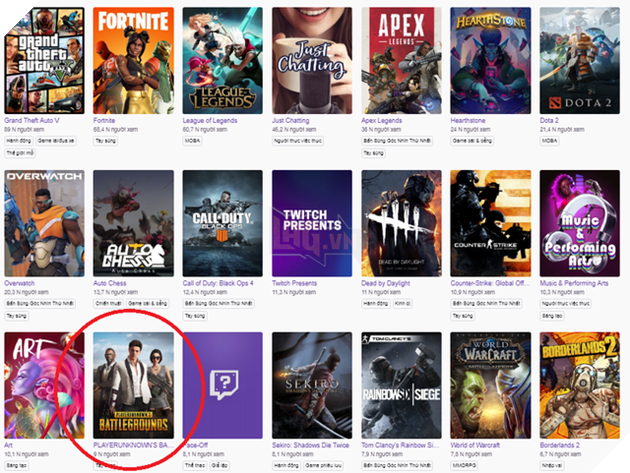Click Thể thao tag under Face-Off

pyautogui.click(x=195, y=465)
